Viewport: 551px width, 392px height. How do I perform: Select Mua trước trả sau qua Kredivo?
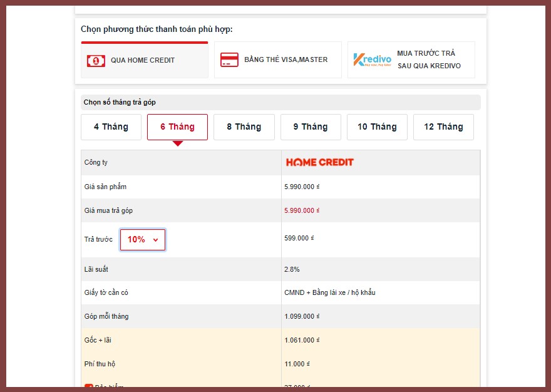coord(411,59)
